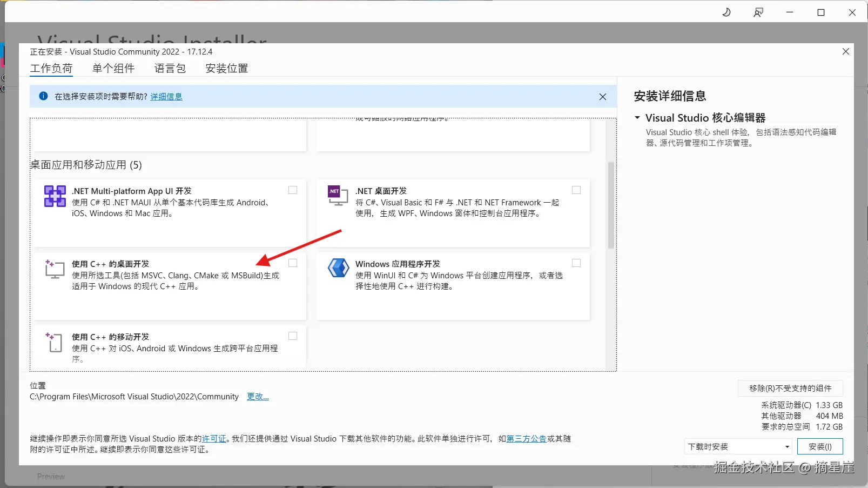Viewport: 868px width, 488px height.
Task: Click the 桌面应用和移动应用 (5) heading
Action: click(86, 165)
